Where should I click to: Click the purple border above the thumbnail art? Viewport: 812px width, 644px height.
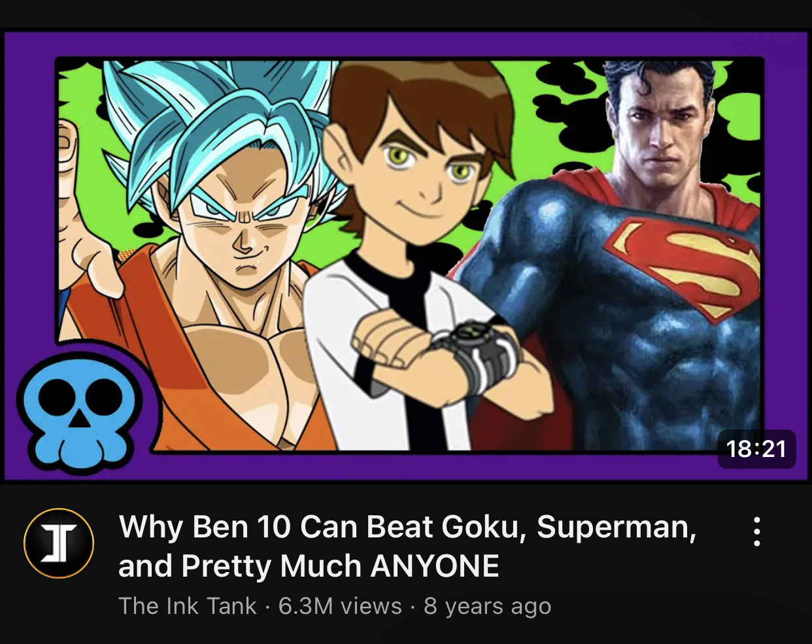tap(405, 44)
